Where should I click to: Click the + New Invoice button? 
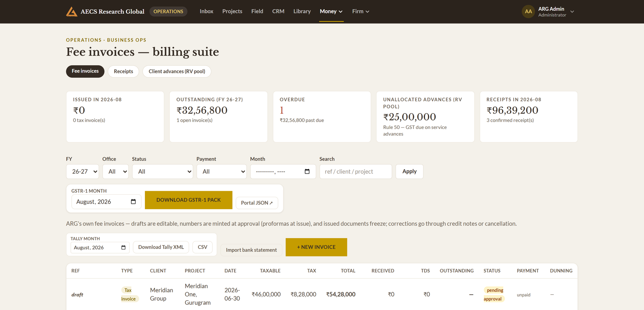316,247
